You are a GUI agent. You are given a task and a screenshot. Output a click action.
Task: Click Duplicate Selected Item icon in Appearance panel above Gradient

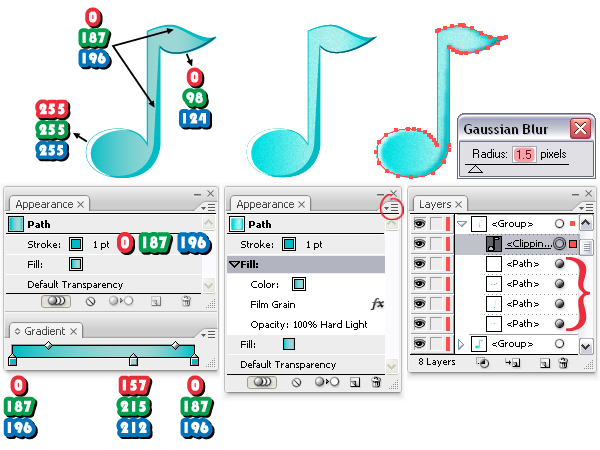click(155, 302)
